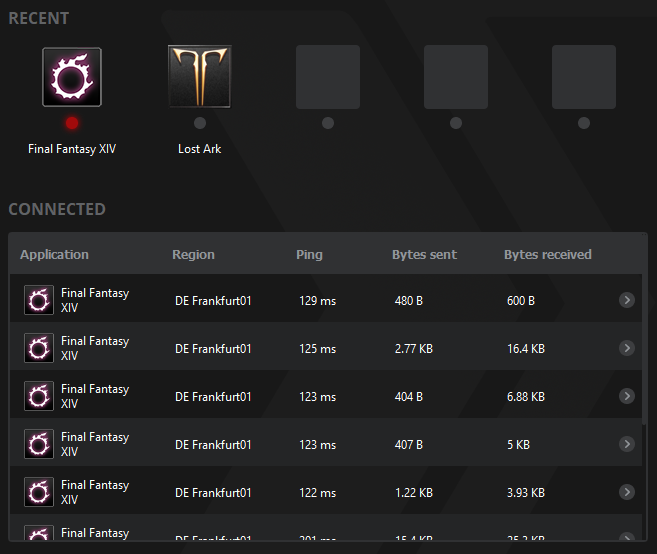Open the Lost Ark recent tile
This screenshot has width=657, height=554.
(x=199, y=77)
